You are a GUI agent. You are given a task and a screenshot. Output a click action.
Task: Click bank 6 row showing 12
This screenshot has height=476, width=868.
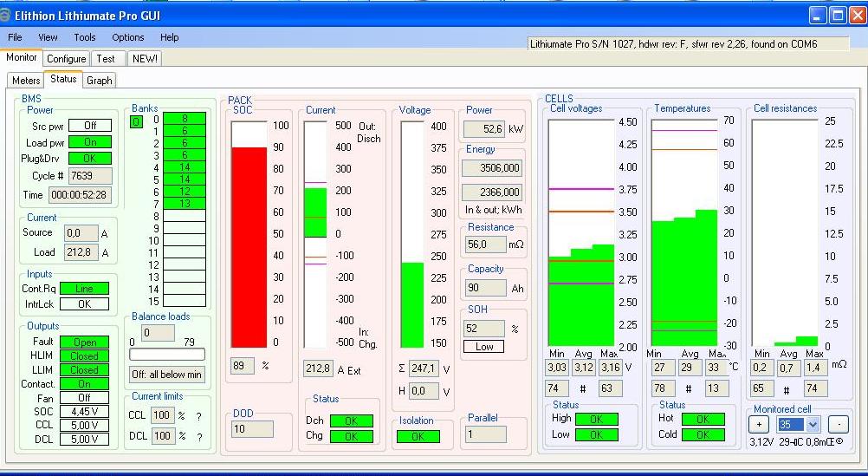pos(185,192)
